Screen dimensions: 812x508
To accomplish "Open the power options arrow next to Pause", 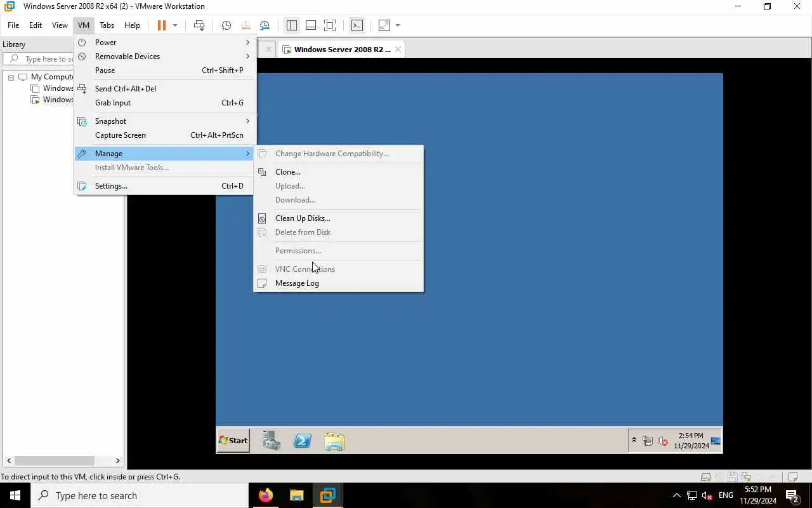I will click(175, 25).
